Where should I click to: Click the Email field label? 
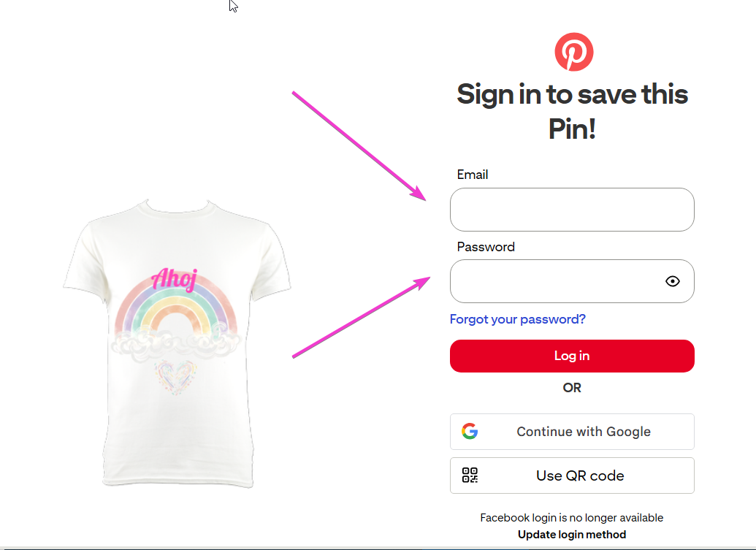pyautogui.click(x=473, y=175)
